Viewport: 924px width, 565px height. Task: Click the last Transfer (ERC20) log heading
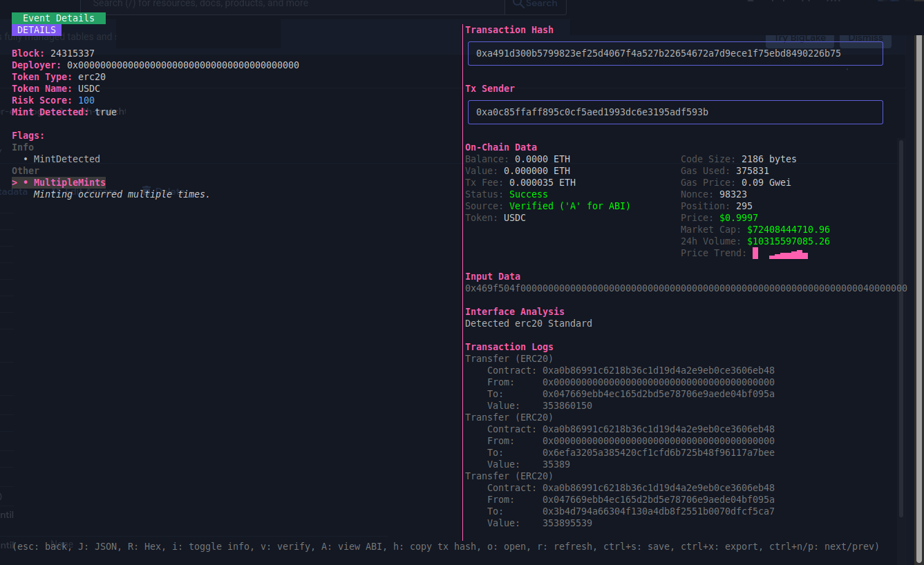coord(509,476)
